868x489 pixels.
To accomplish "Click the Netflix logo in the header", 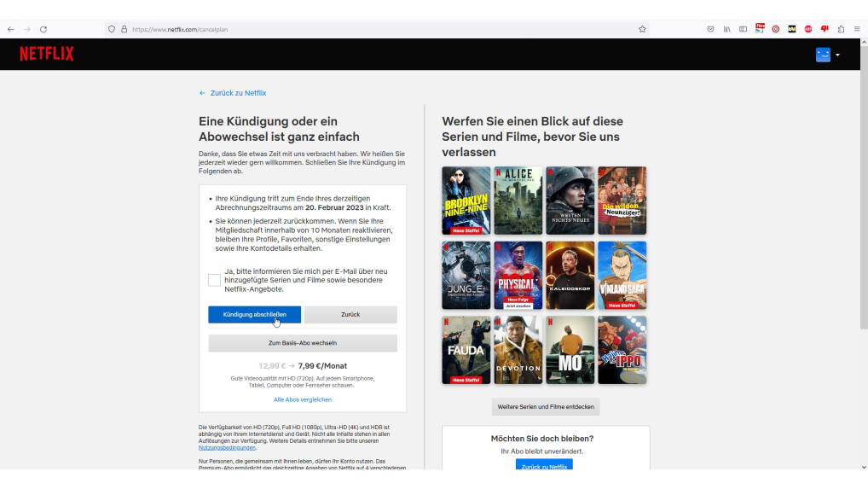I will point(47,55).
